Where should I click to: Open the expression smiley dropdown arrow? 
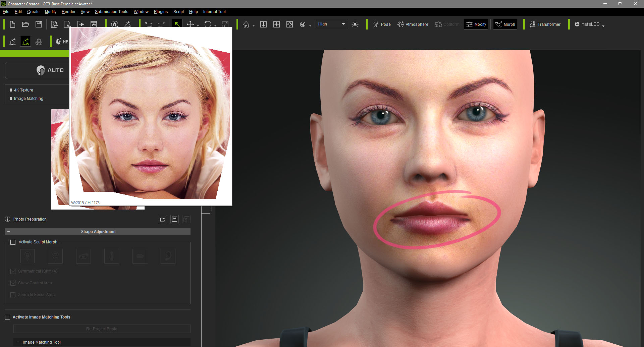pos(310,25)
